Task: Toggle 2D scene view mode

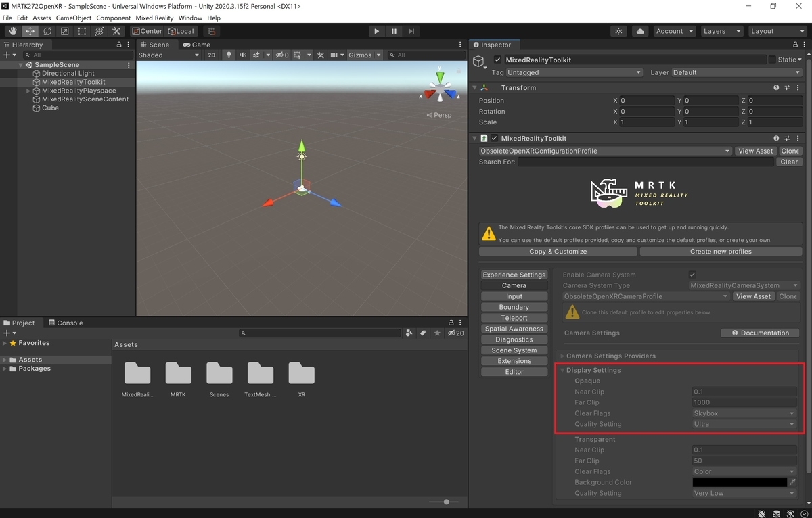Action: pos(211,55)
